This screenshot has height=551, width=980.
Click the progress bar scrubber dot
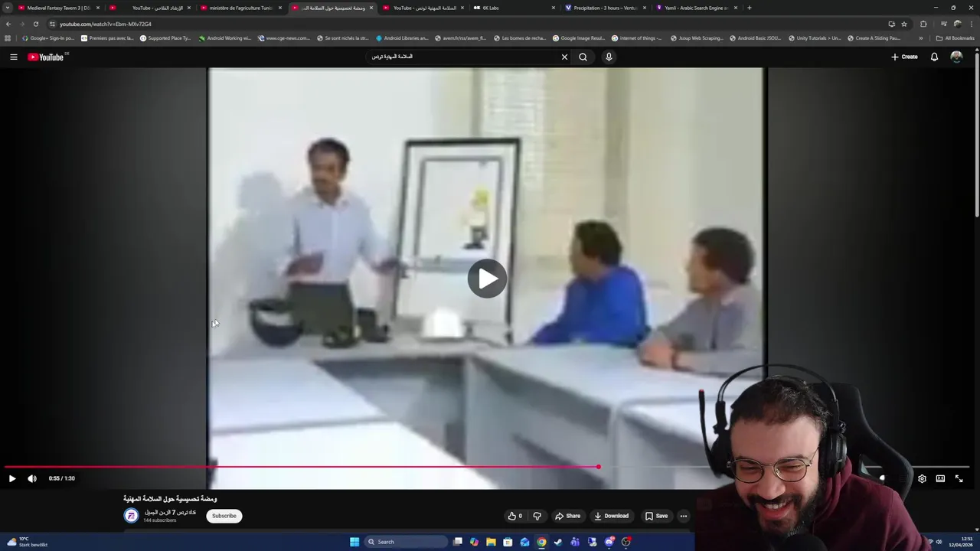pyautogui.click(x=599, y=467)
